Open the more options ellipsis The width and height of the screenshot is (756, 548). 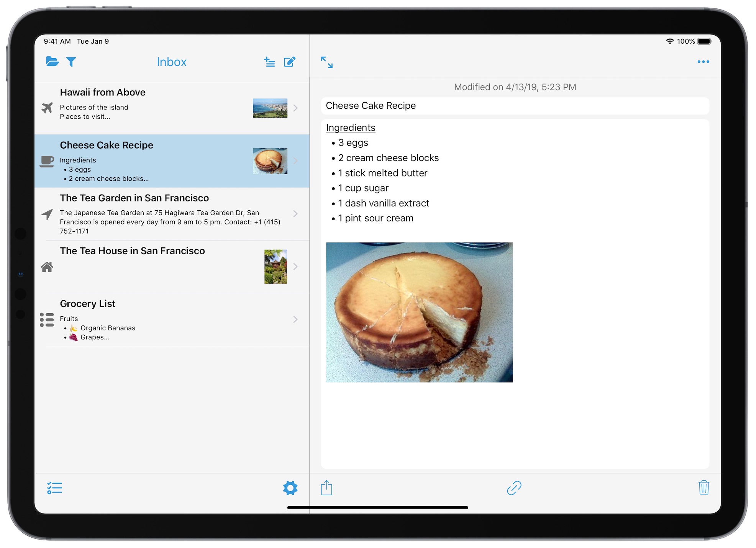coord(703,62)
